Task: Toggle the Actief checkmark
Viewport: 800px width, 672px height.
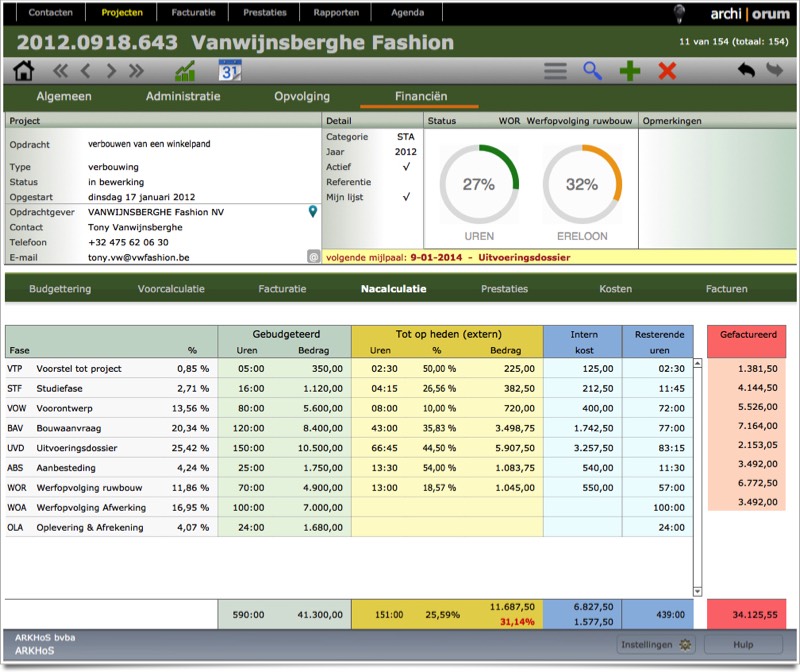Action: coord(406,166)
